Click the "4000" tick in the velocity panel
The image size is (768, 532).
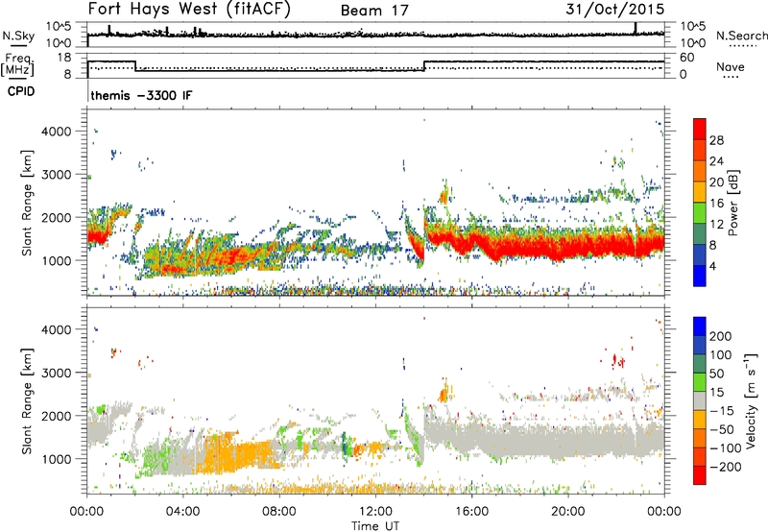[x=57, y=329]
